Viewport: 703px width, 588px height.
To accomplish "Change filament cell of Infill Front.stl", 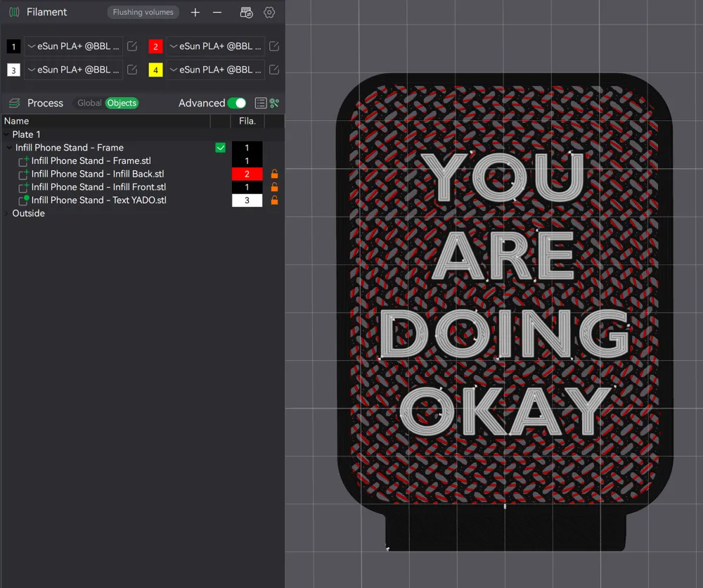I will point(247,188).
